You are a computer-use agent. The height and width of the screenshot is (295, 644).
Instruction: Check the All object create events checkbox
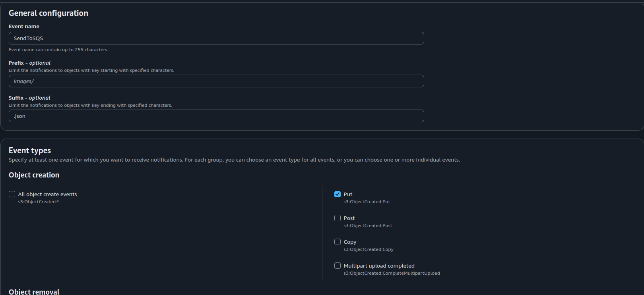[12, 194]
